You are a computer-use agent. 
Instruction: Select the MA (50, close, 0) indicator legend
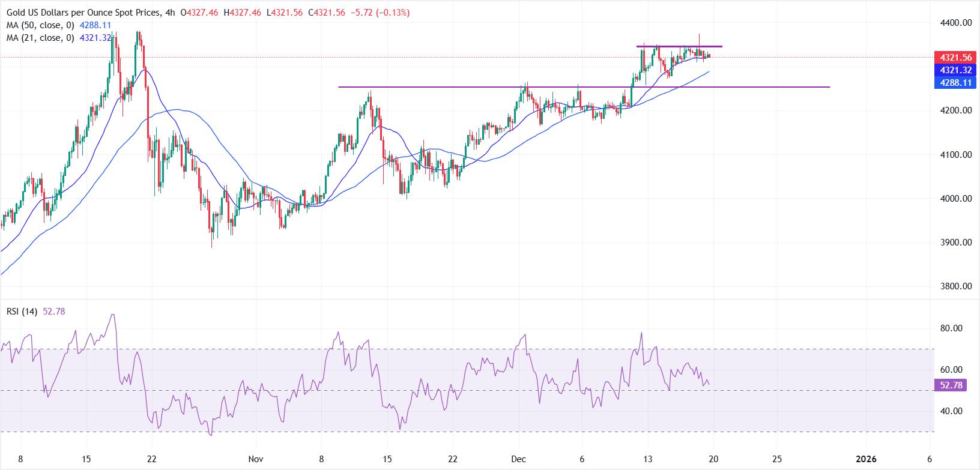pyautogui.click(x=39, y=26)
